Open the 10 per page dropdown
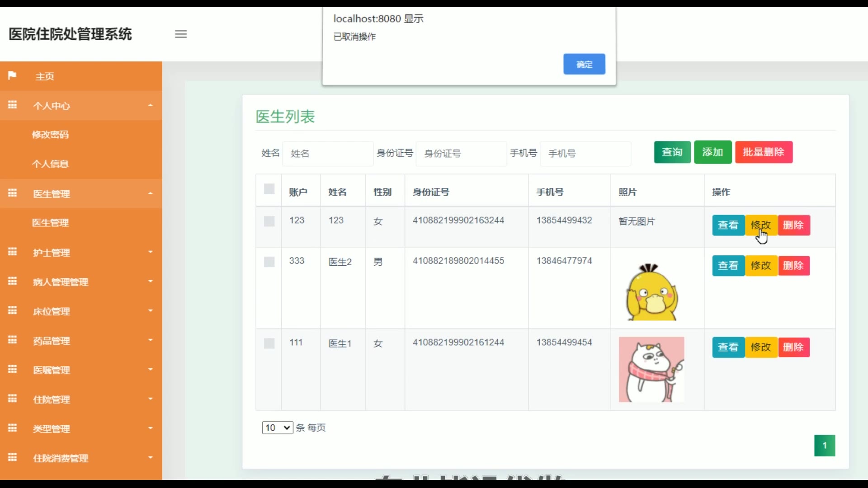Viewport: 868px width, 488px height. coord(277,427)
